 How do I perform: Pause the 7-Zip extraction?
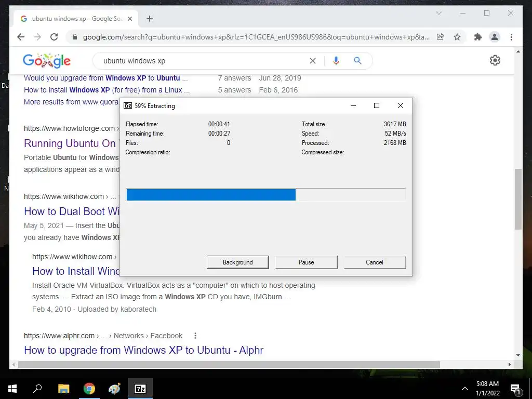point(306,262)
